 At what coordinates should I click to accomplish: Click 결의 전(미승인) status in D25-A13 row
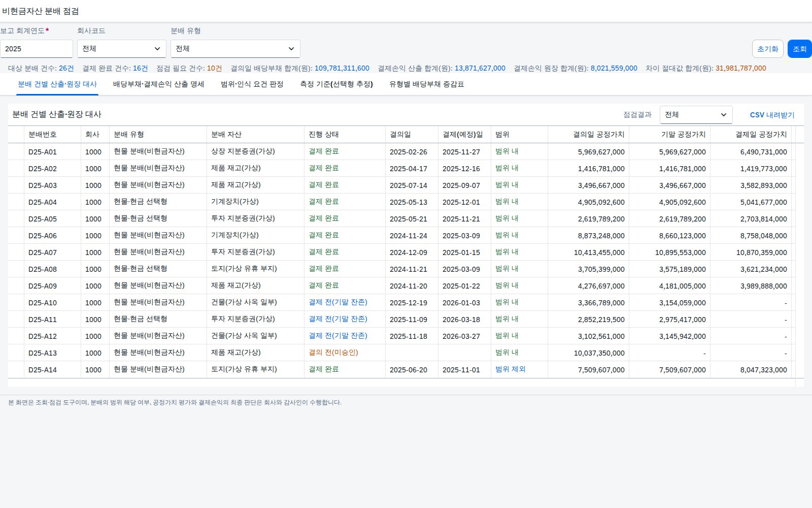click(333, 353)
